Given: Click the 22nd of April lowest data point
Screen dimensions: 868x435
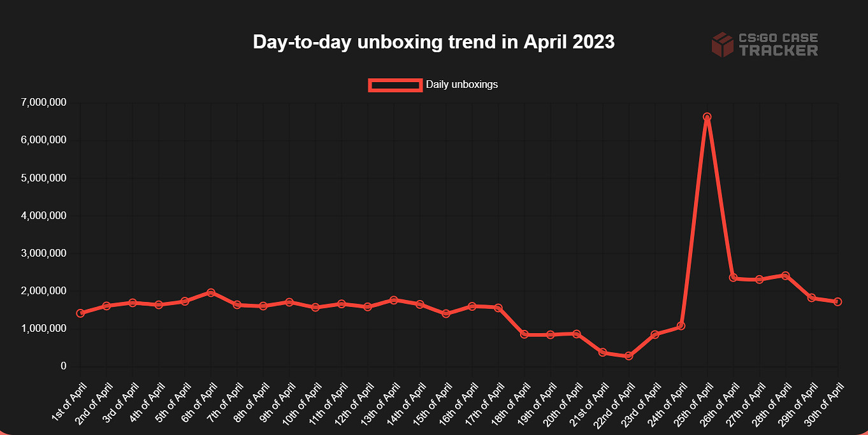Looking at the screenshot, I should (629, 356).
